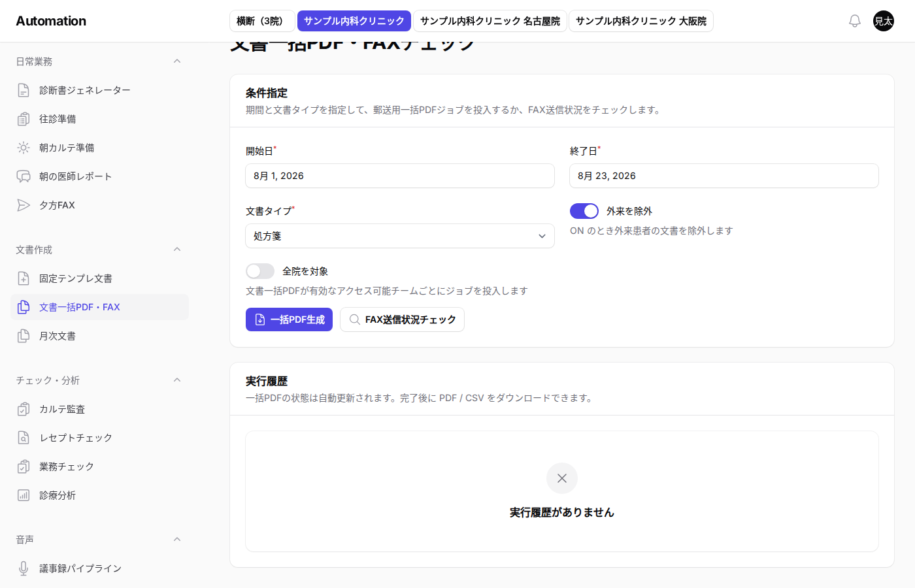Switch to サンプル内科クリニック 大阪院 tab
The height and width of the screenshot is (588, 915).
pos(641,21)
